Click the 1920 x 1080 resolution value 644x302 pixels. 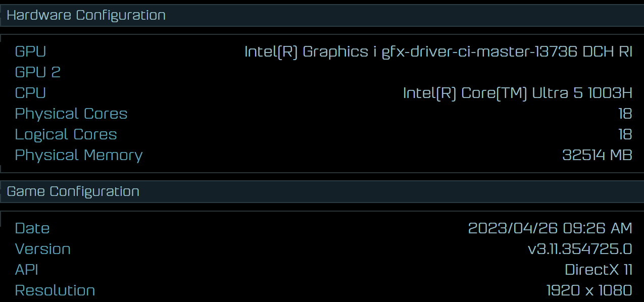coord(589,290)
